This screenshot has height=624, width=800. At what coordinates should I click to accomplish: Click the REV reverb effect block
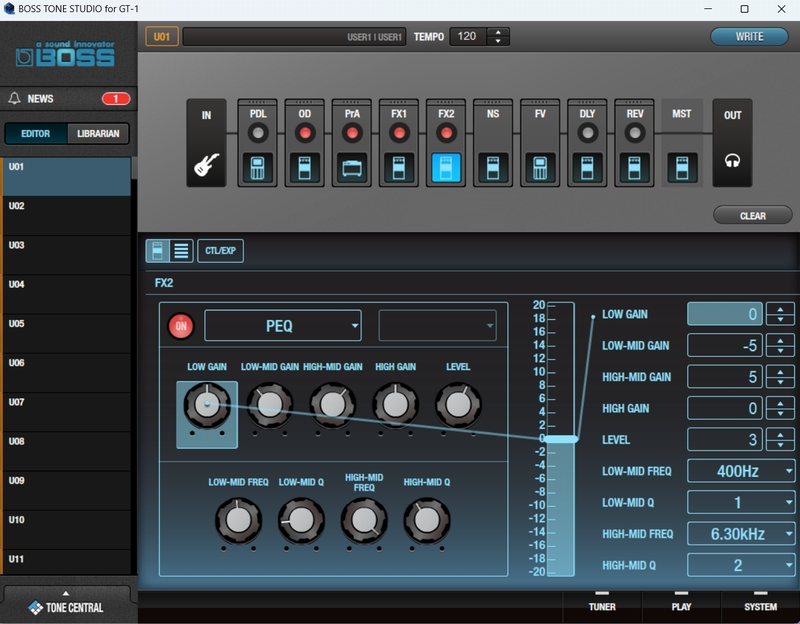click(634, 166)
